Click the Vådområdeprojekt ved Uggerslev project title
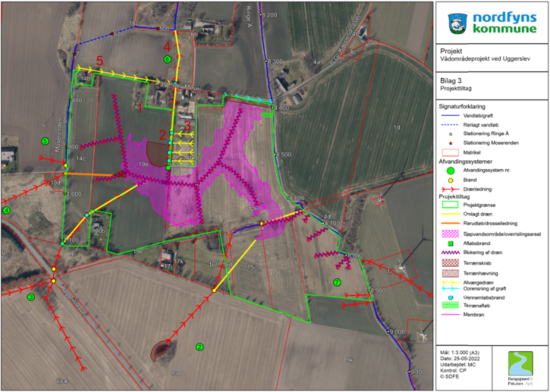This screenshot has width=550, height=392. point(485,59)
